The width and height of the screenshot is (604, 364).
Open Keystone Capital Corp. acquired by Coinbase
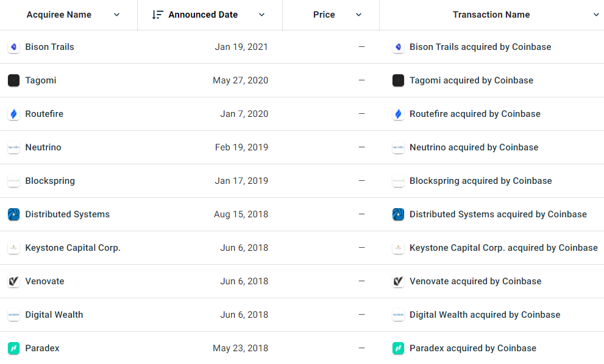point(503,248)
